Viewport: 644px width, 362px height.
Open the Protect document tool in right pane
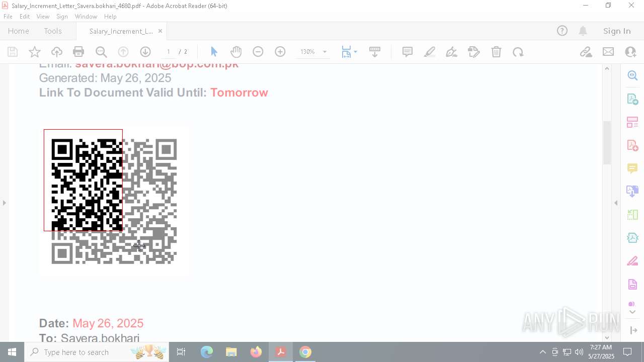pyautogui.click(x=632, y=284)
